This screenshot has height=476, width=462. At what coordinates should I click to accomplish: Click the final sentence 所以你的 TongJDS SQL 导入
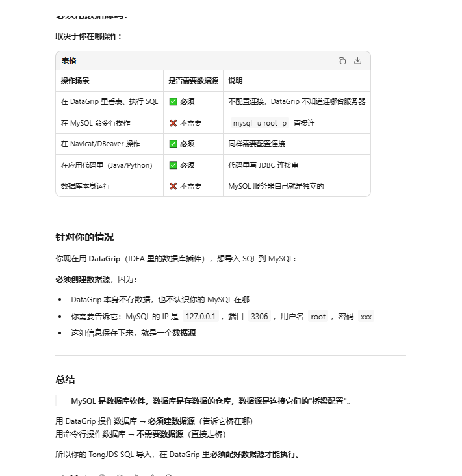pos(177,455)
